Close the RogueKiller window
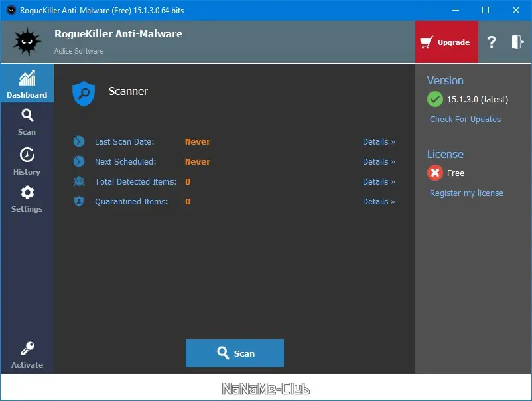The image size is (532, 401). point(516,10)
